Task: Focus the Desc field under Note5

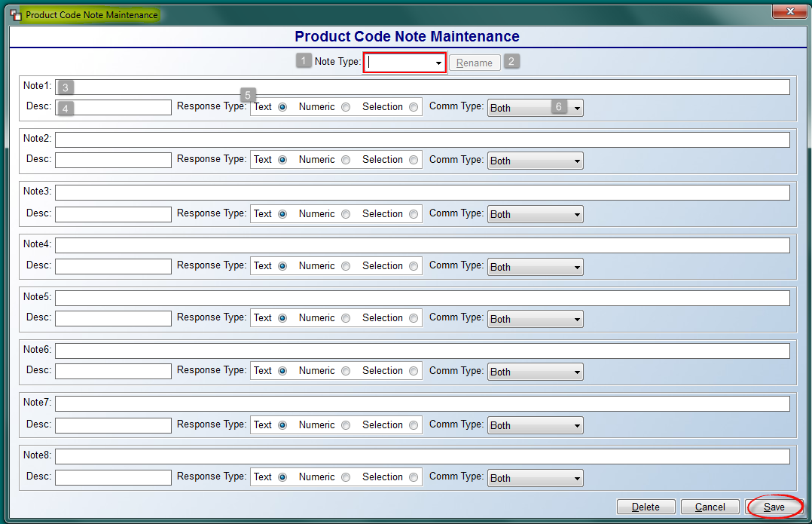Action: [x=114, y=318]
